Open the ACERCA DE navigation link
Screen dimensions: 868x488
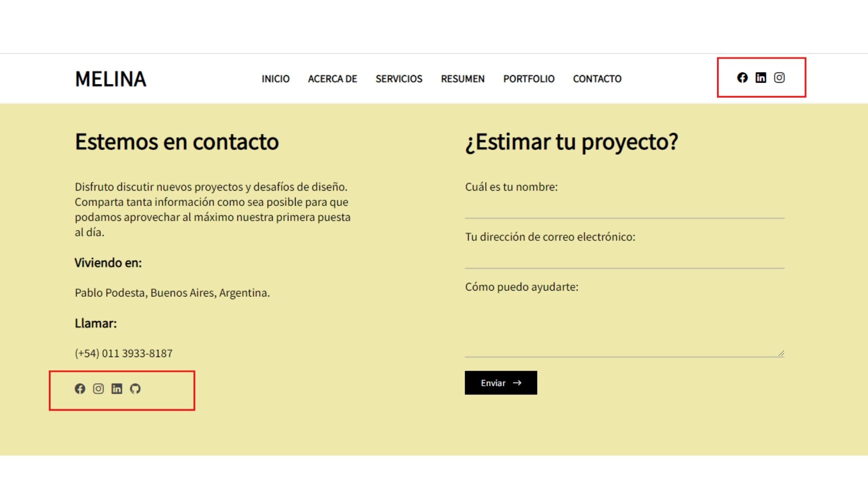pyautogui.click(x=332, y=79)
